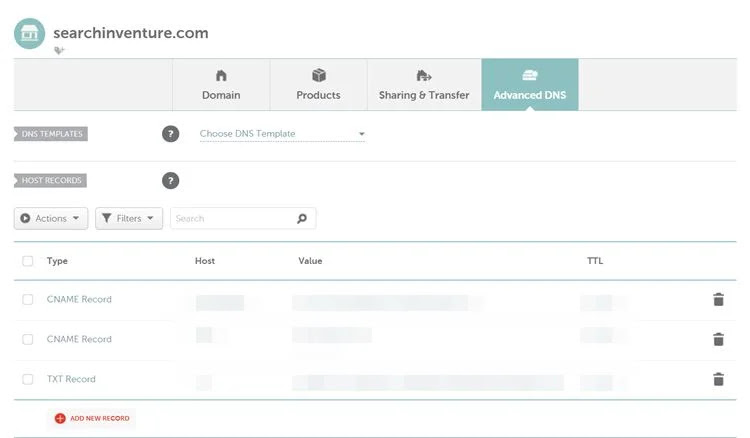
Task: Click the storefront domain icon beside searchinventure.com
Action: [x=30, y=33]
